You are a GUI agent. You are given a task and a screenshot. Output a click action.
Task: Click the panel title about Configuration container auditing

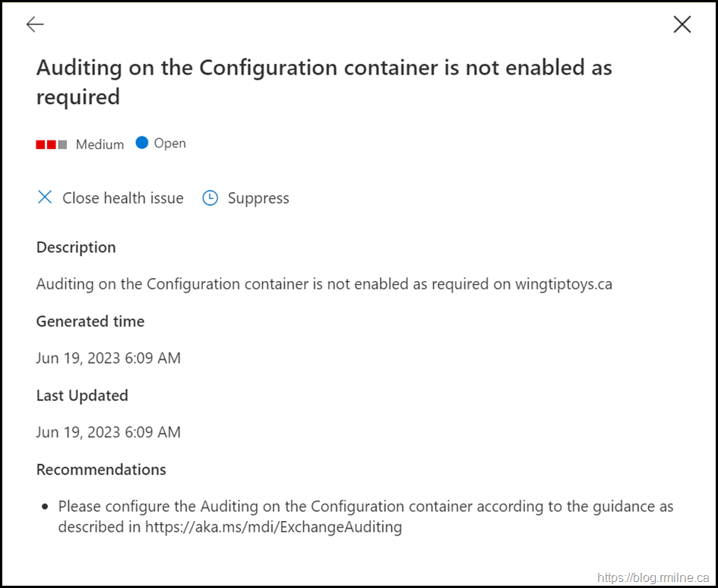tap(324, 82)
